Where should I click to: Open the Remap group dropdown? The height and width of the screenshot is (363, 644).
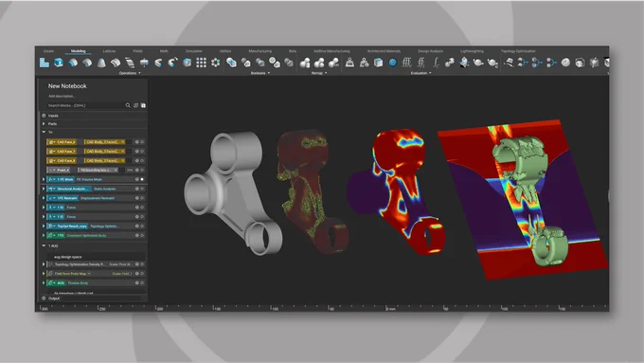tap(319, 73)
